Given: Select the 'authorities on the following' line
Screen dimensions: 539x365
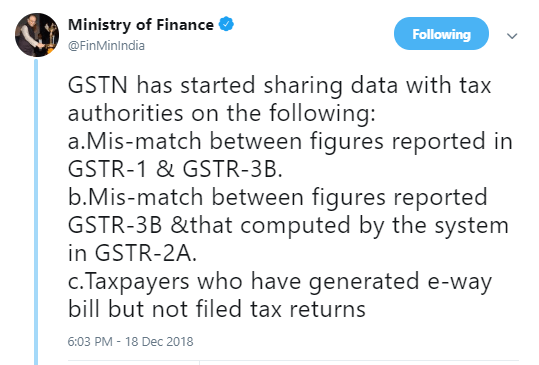Looking at the screenshot, I should pyautogui.click(x=222, y=113).
